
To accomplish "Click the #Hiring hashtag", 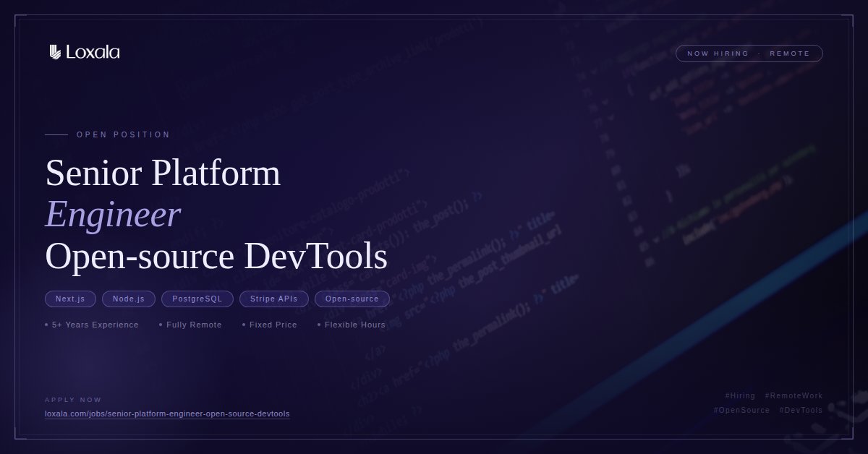I will pyautogui.click(x=740, y=395).
